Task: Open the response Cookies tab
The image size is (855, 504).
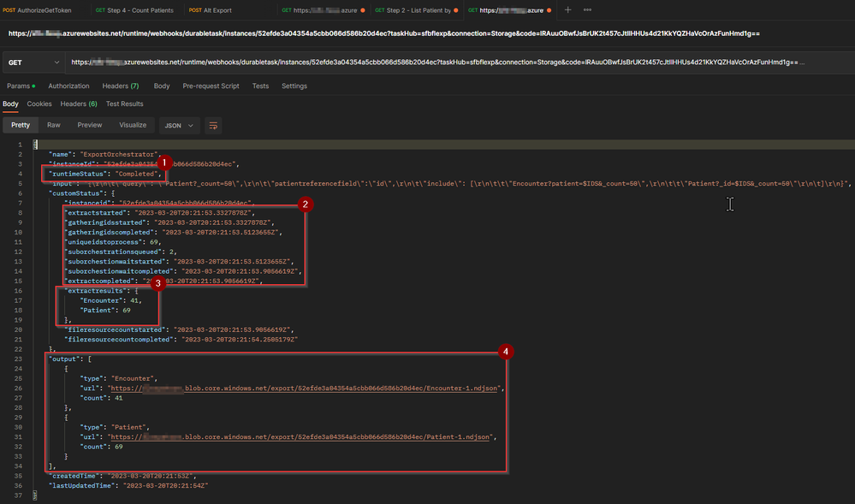Action: coord(39,104)
